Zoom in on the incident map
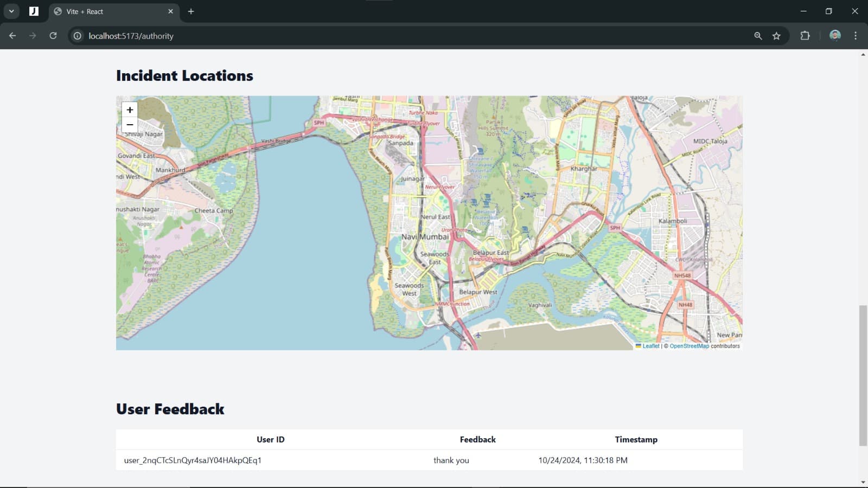The height and width of the screenshot is (488, 868). click(130, 110)
